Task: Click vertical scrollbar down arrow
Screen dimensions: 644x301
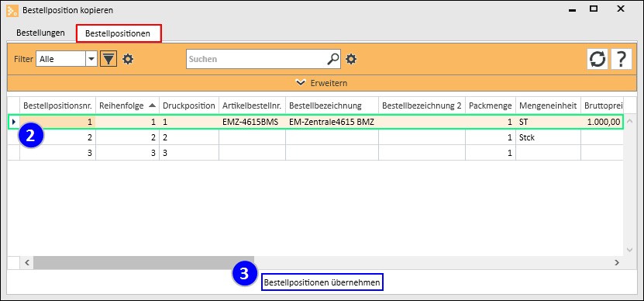Action: (x=630, y=250)
